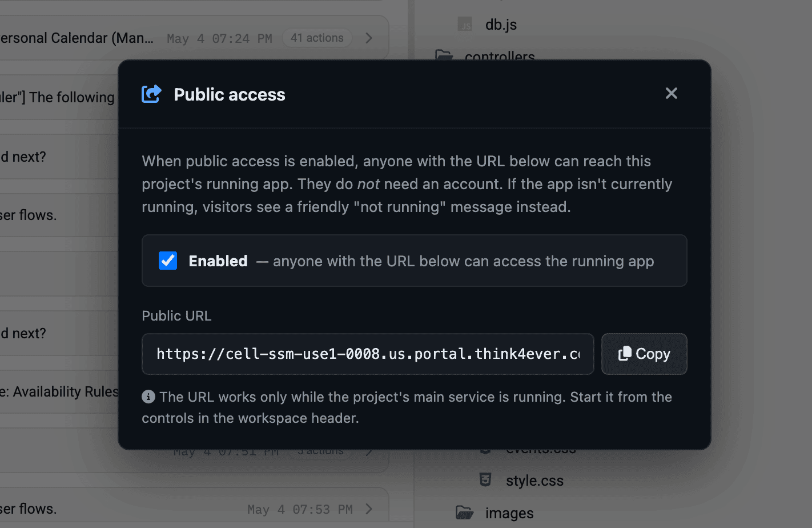Screen dimensions: 812x528
Task: Click the May 4 07:24 PM timestamp
Action: (219, 38)
